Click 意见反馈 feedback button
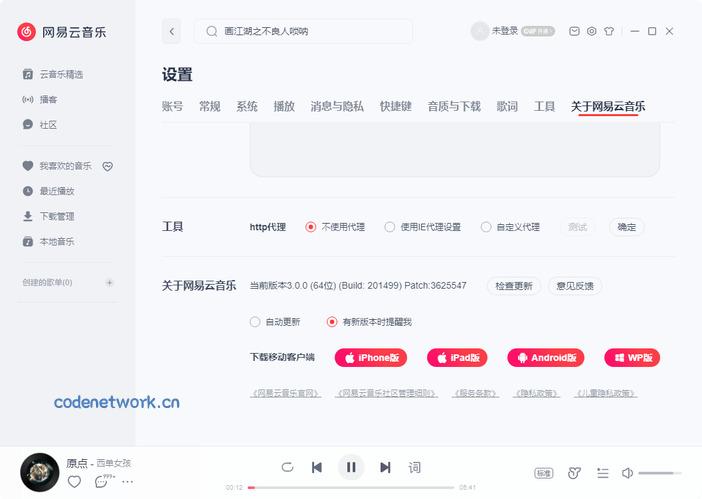This screenshot has height=499, width=702. pos(575,286)
